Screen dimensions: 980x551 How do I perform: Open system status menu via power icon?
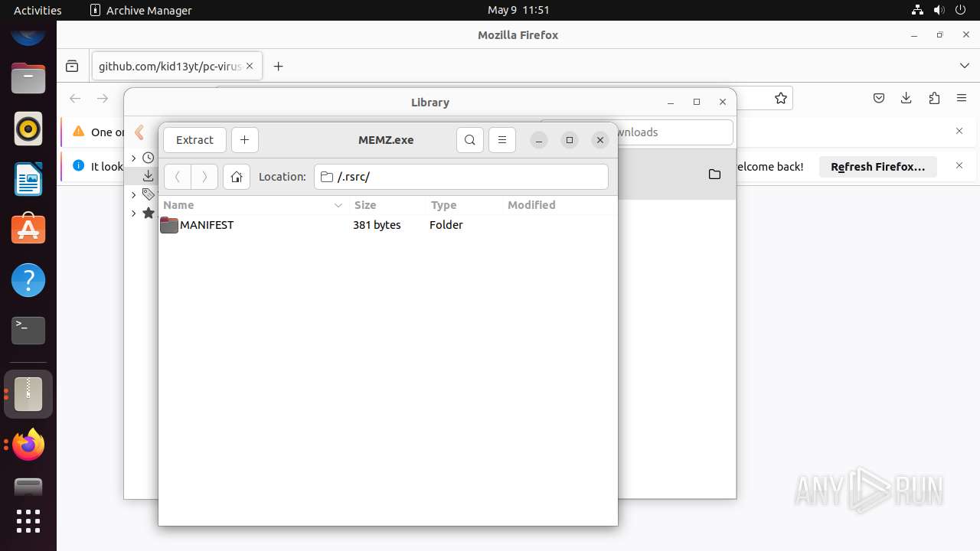pos(959,10)
